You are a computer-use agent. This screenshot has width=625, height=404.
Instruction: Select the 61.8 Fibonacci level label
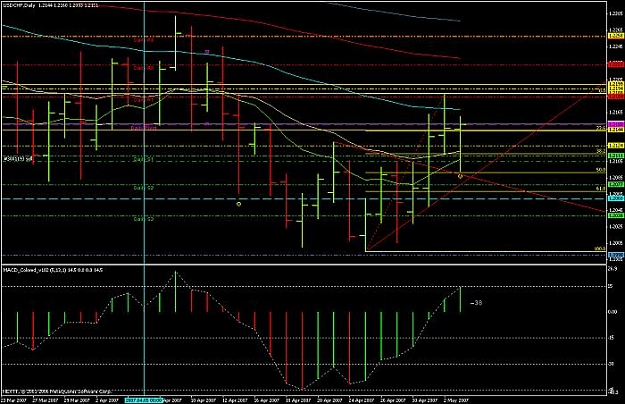click(601, 189)
